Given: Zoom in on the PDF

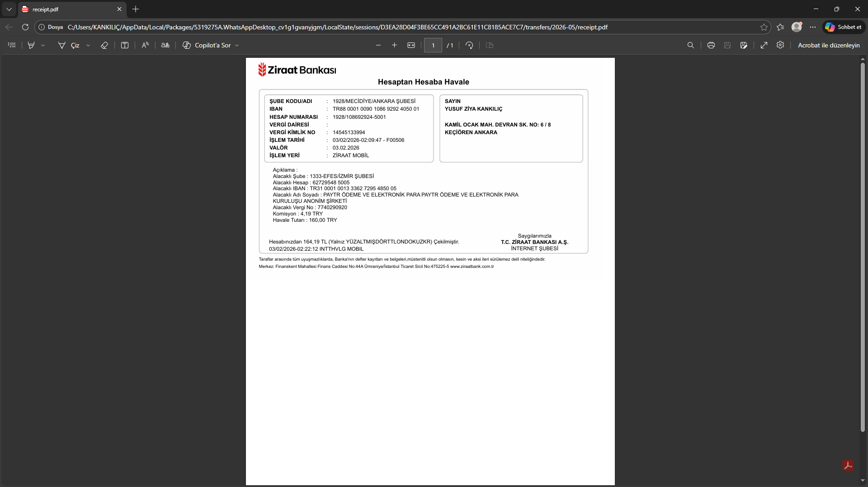Looking at the screenshot, I should [394, 45].
